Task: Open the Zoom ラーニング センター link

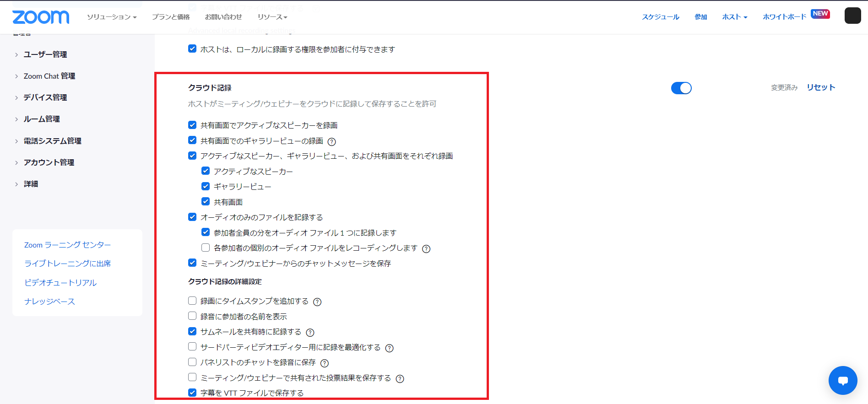Action: (67, 245)
